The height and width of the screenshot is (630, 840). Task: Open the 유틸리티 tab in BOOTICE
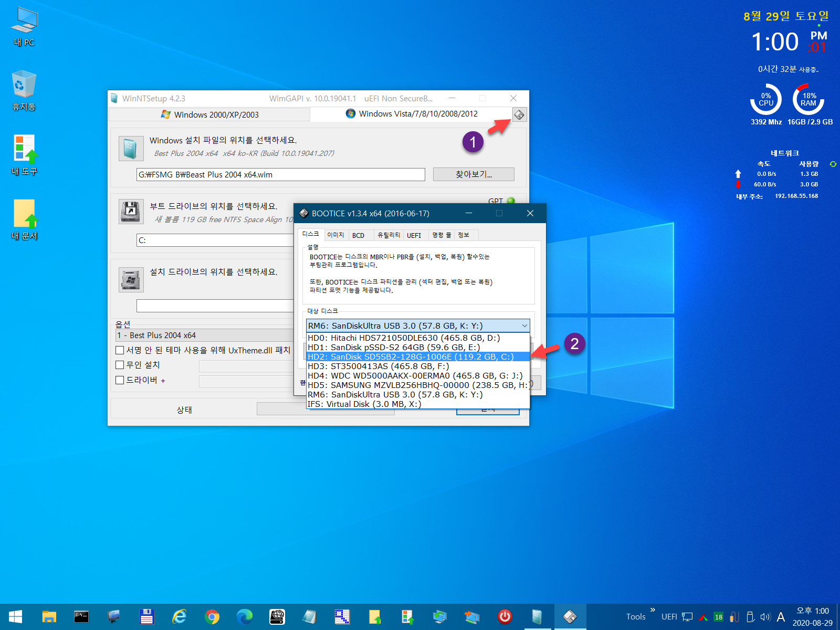[389, 235]
